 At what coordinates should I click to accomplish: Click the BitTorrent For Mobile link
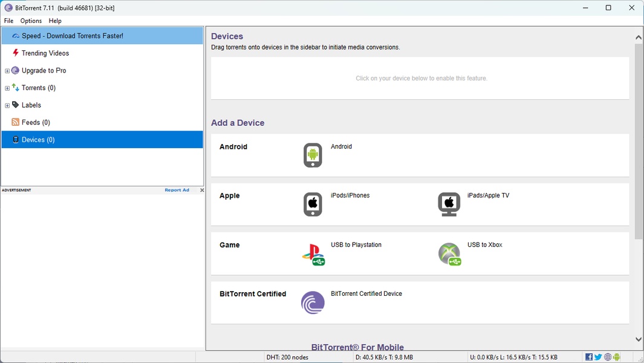click(357, 347)
